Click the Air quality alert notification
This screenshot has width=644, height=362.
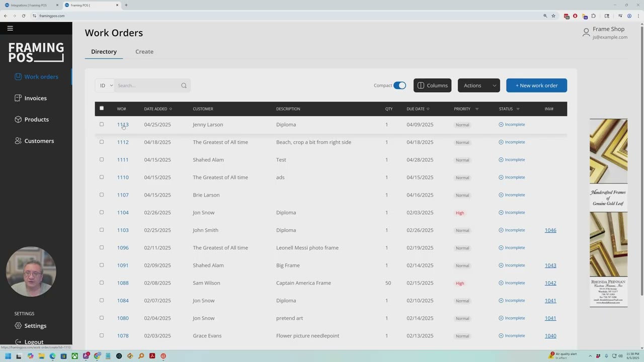[562, 356]
